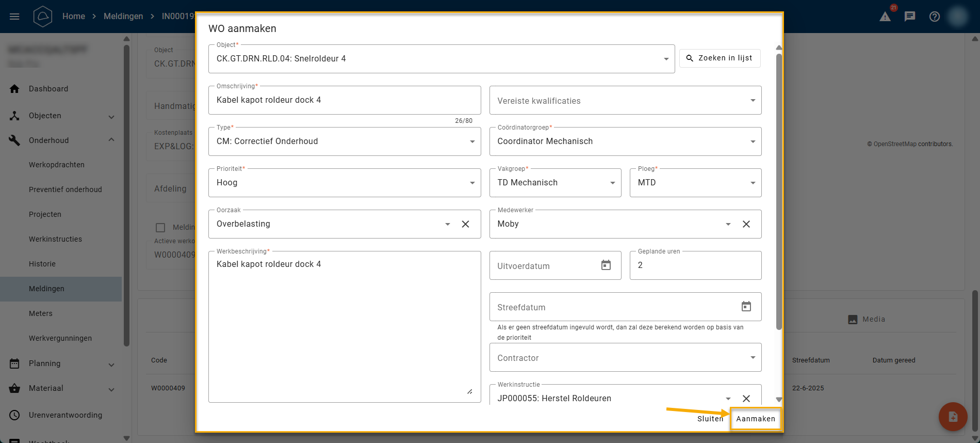This screenshot has width=980, height=443.
Task: Create the work order with Aanmaken
Action: [x=755, y=419]
